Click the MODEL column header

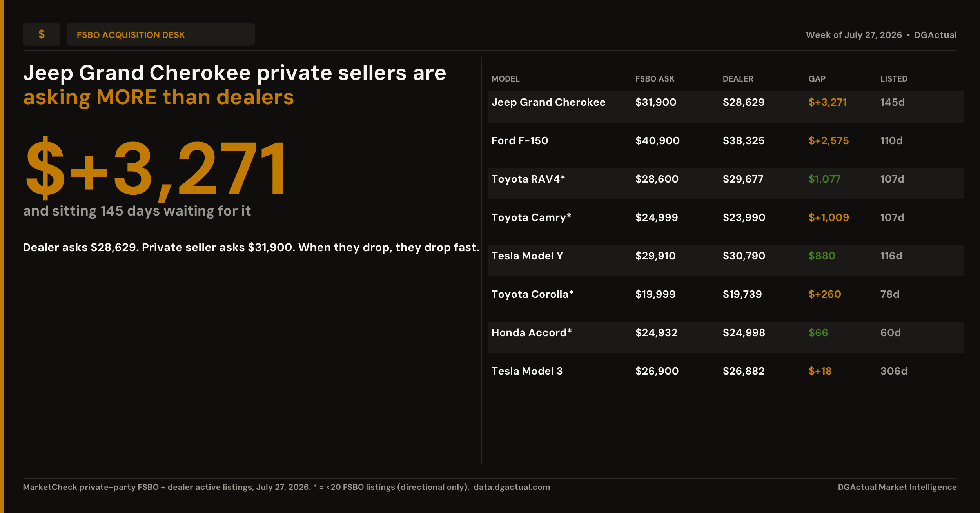(x=505, y=79)
